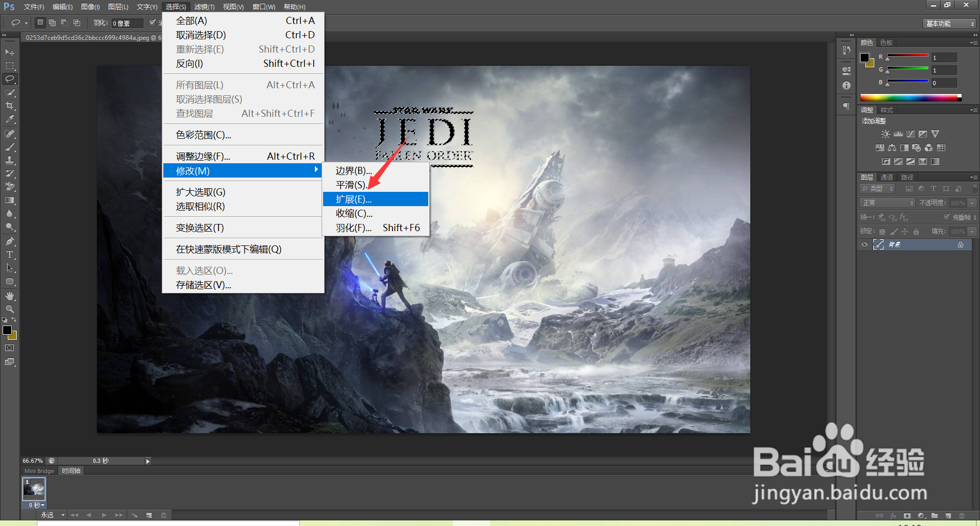Open the 正常 blend mode dropdown
The height and width of the screenshot is (526, 980).
[887, 203]
